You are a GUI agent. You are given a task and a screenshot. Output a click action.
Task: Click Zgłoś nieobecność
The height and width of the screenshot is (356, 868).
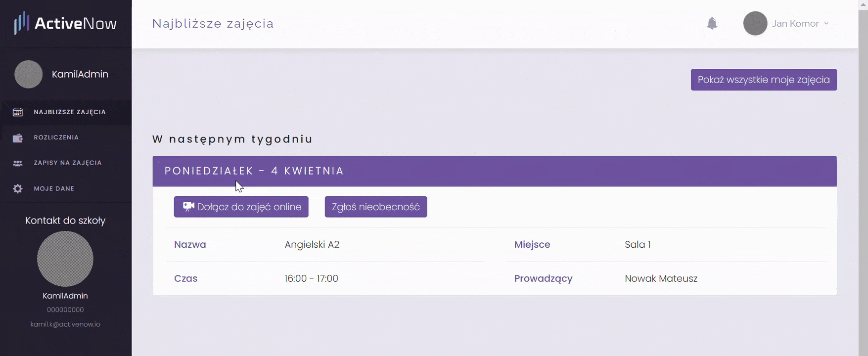[x=376, y=207]
